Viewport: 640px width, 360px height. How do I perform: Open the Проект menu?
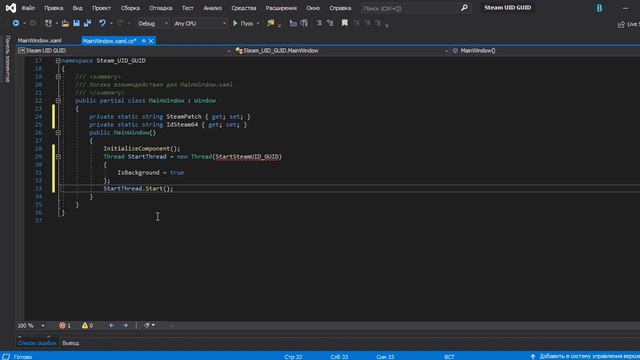click(x=101, y=8)
